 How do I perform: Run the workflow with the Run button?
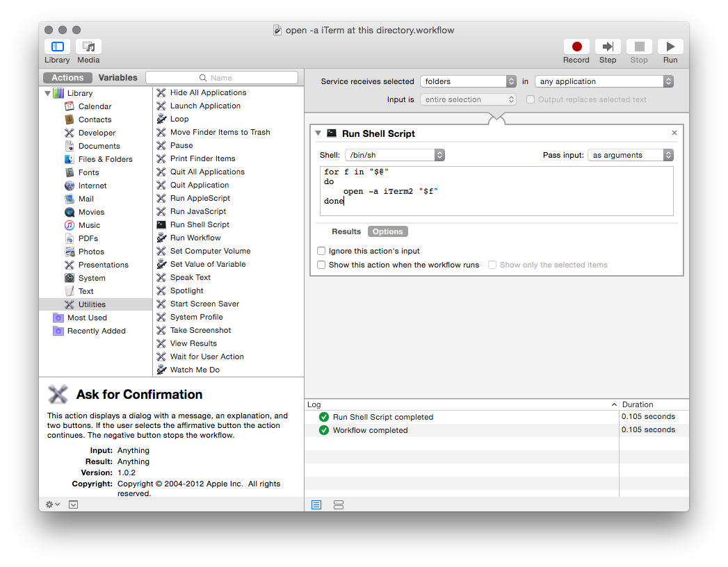pyautogui.click(x=670, y=47)
